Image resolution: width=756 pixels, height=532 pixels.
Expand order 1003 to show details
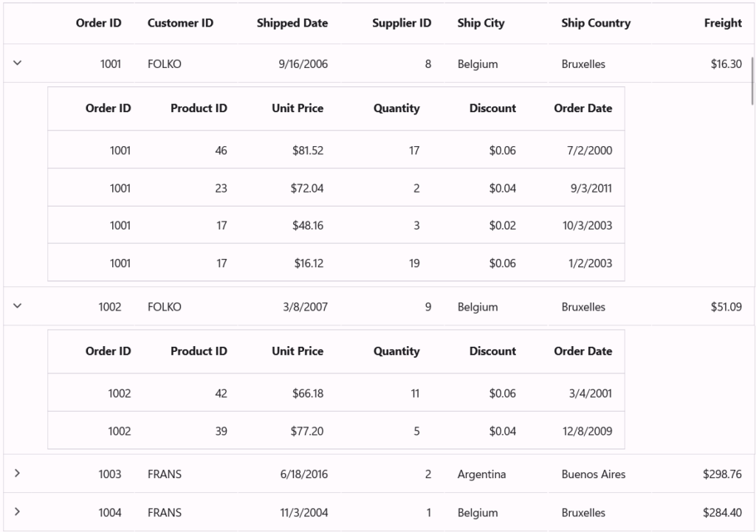pyautogui.click(x=17, y=474)
